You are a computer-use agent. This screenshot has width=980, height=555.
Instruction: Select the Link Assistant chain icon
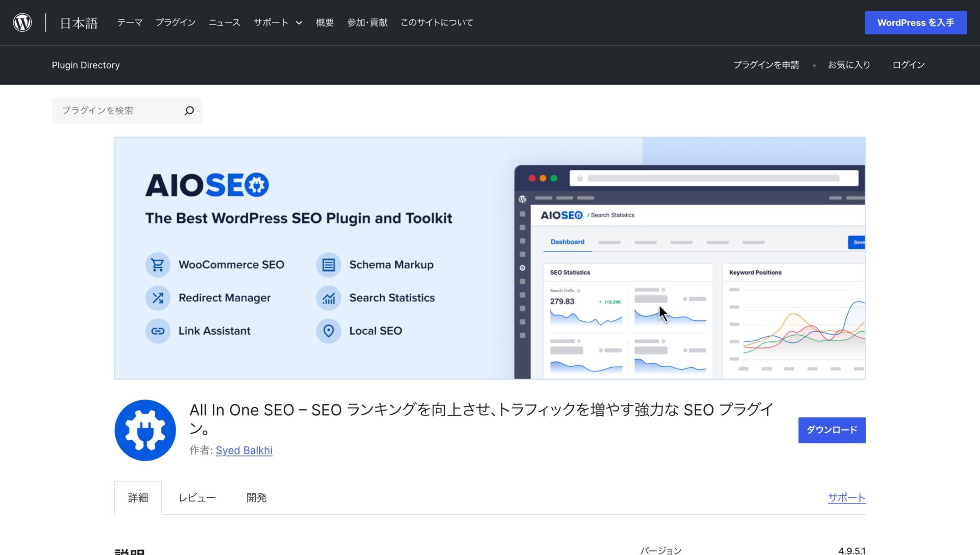pos(158,331)
